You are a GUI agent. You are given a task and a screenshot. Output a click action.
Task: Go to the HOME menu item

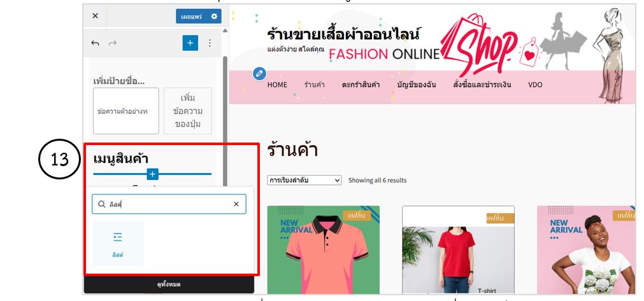coord(277,85)
